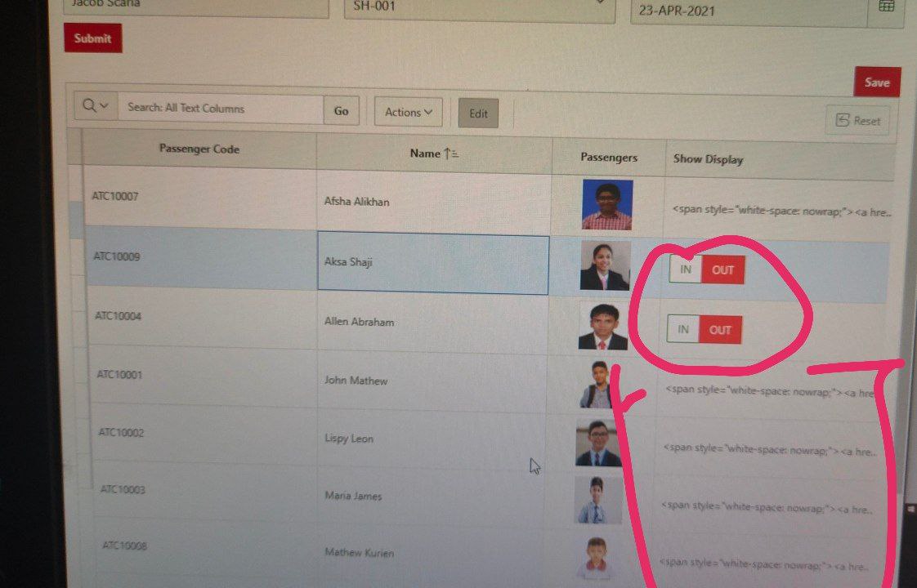
Task: Set Aksa Shaji's toggle to OUT
Action: click(722, 270)
